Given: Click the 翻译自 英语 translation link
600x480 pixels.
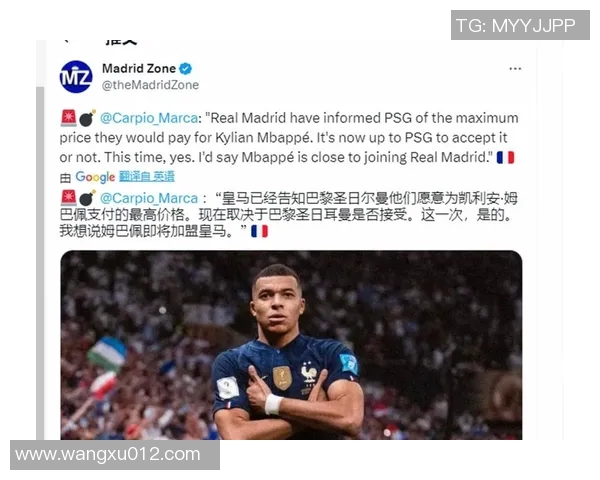Looking at the screenshot, I should (147, 176).
